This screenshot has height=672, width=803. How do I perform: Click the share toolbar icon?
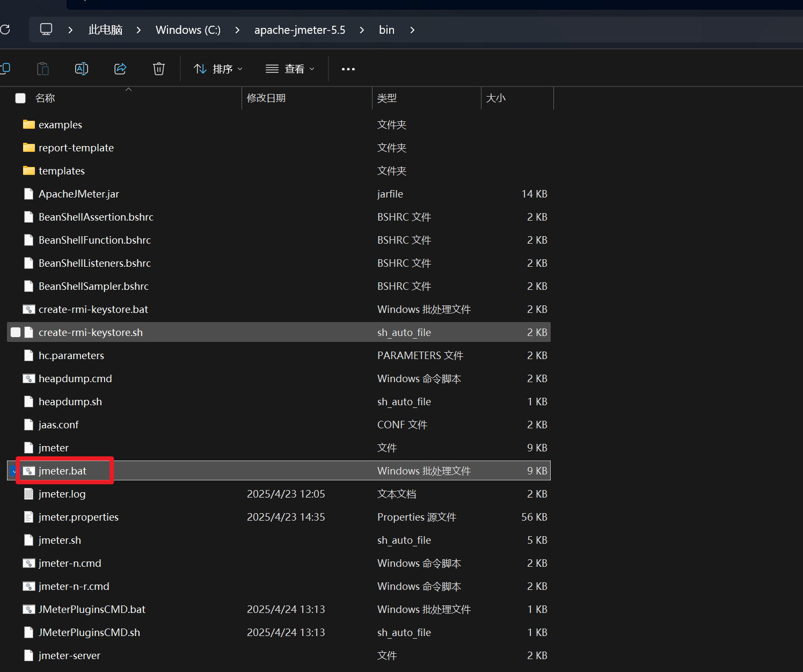pyautogui.click(x=120, y=69)
